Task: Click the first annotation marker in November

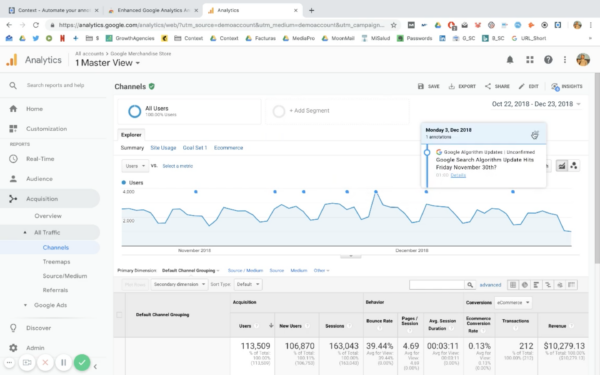Action: pyautogui.click(x=196, y=191)
